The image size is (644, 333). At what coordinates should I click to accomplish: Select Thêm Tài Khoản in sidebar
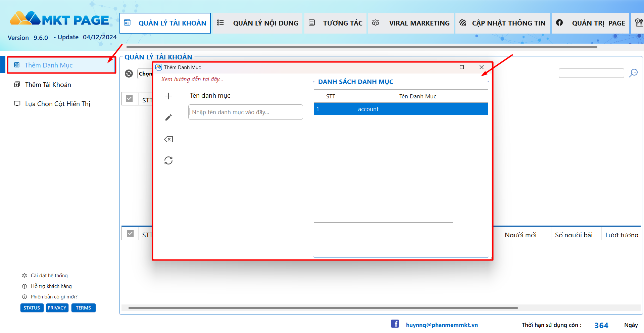(48, 85)
